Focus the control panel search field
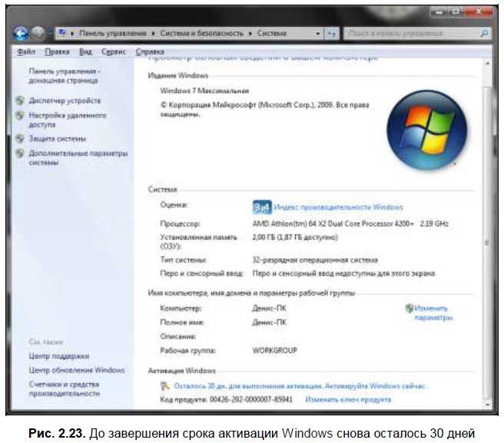 click(412, 33)
